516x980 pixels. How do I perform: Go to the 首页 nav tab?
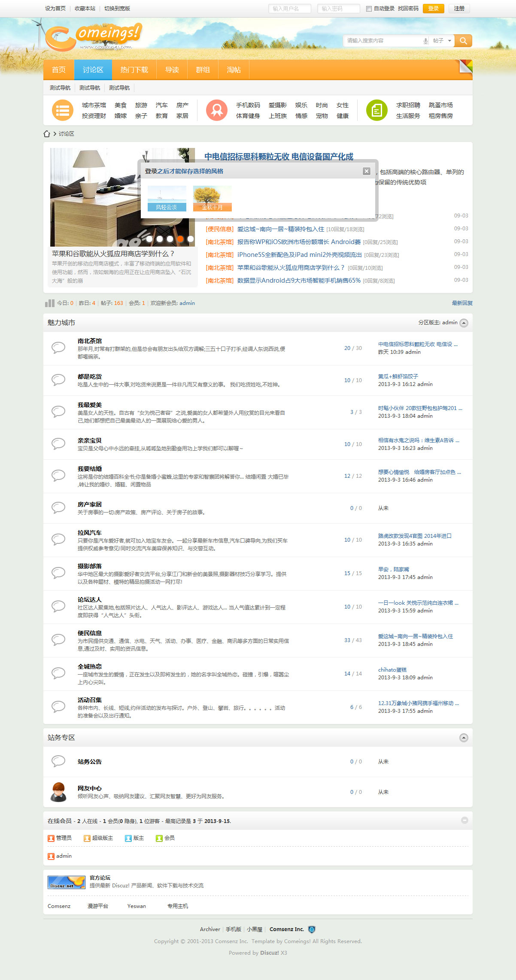coord(59,70)
